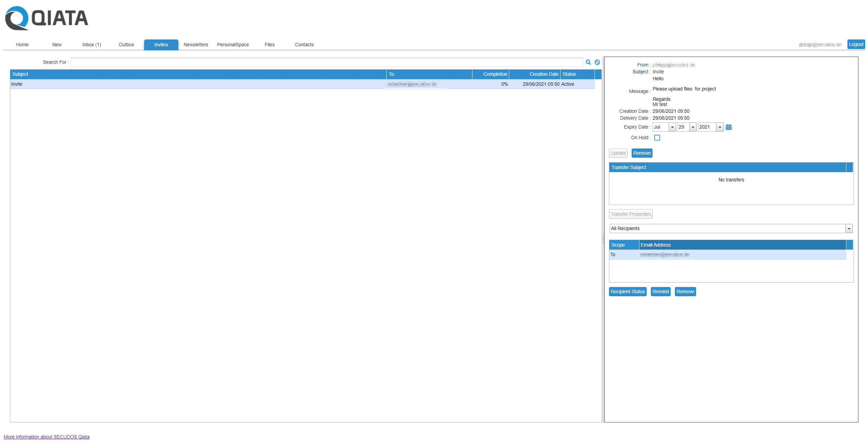The width and height of the screenshot is (868, 442).
Task: Expand the expiry year dropdown
Action: click(x=720, y=127)
